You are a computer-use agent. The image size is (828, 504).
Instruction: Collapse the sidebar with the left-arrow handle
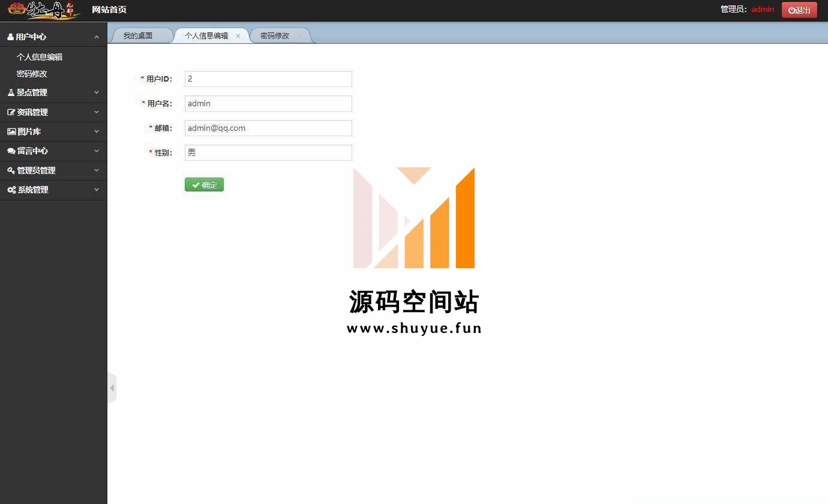pos(112,388)
